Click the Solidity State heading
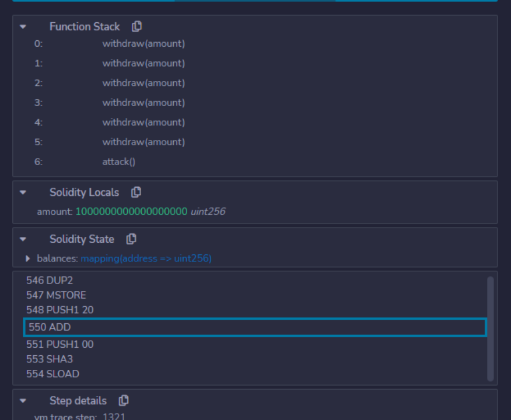This screenshot has width=511, height=420. [82, 239]
